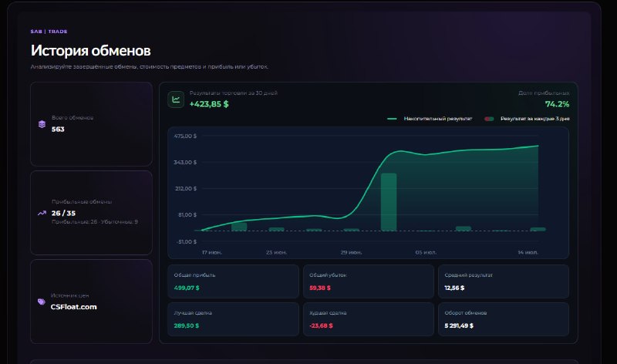Click the 29 июн. date marker on axis
Viewport: 617px width, 364px height.
[x=351, y=252]
